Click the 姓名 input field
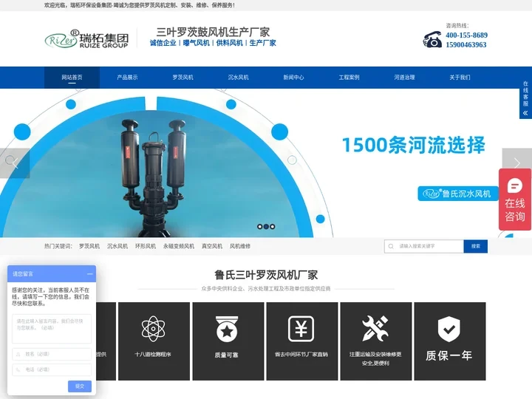Viewport: 532px width, 399px height. pos(52,354)
